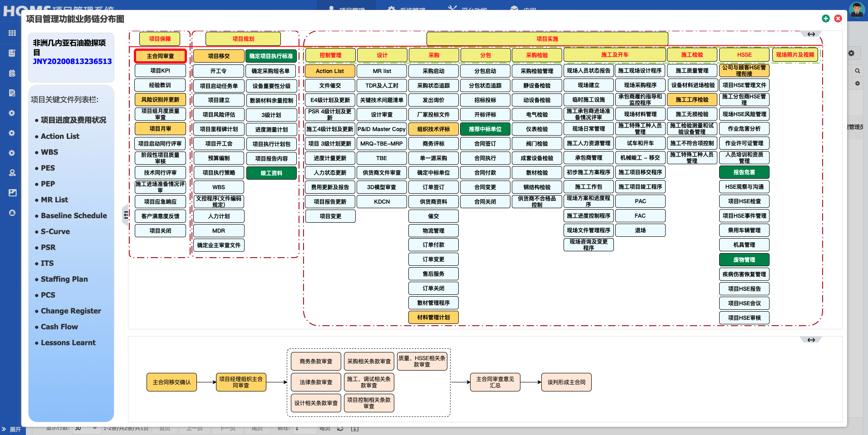This screenshot has height=435, width=868.
Task: Open the Action List key file link
Action: [x=60, y=136]
